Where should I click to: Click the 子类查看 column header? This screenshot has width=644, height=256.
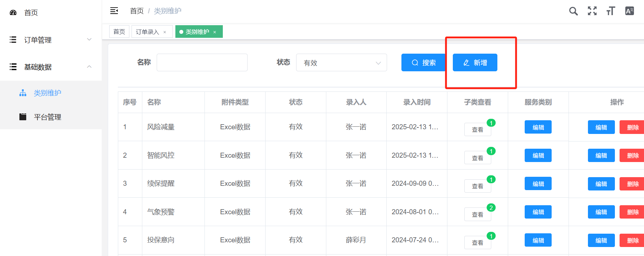pos(478,102)
